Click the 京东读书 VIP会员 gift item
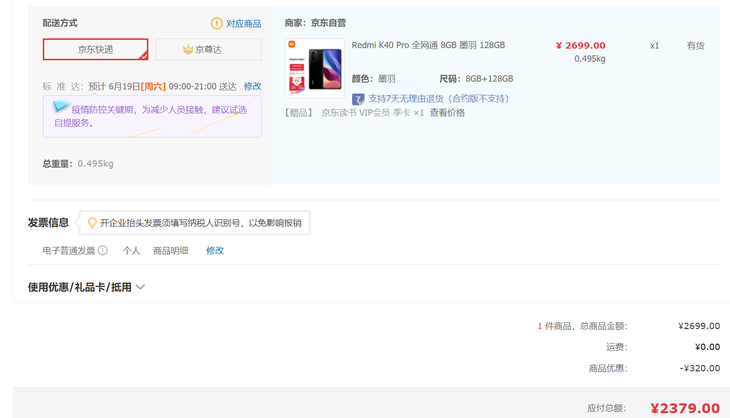This screenshot has height=418, width=730. click(364, 113)
